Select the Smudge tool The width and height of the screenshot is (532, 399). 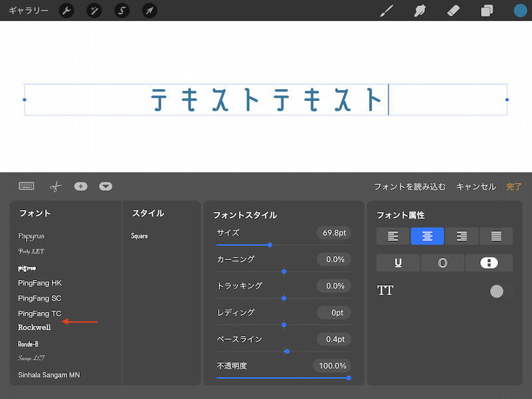420,11
